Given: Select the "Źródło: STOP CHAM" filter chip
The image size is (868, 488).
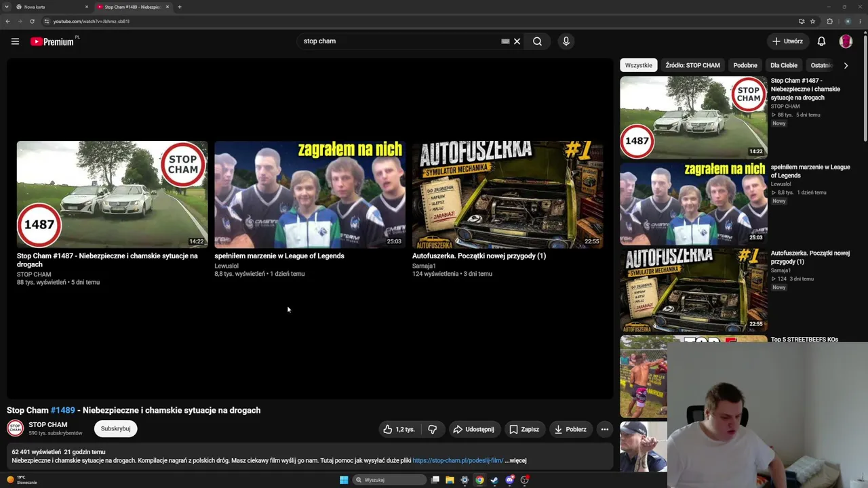Looking at the screenshot, I should click(x=692, y=66).
